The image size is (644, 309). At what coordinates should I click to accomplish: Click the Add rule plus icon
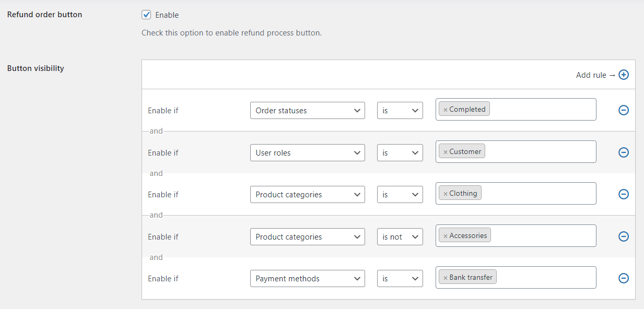tap(624, 75)
